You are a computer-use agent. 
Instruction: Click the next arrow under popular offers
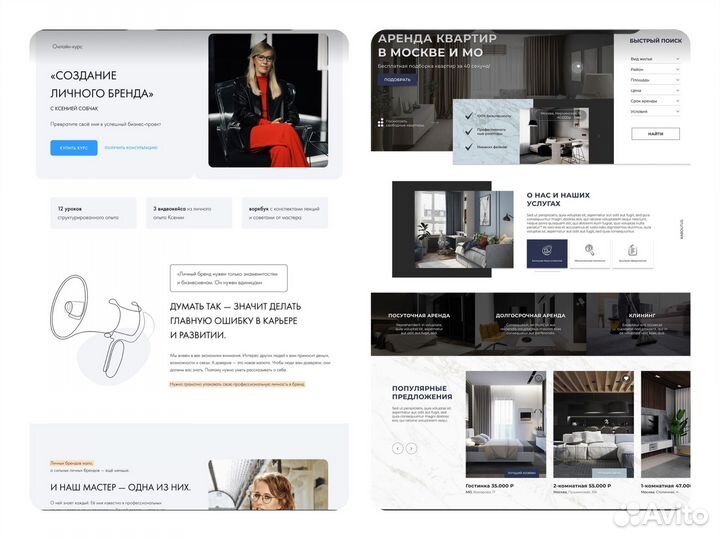[411, 449]
